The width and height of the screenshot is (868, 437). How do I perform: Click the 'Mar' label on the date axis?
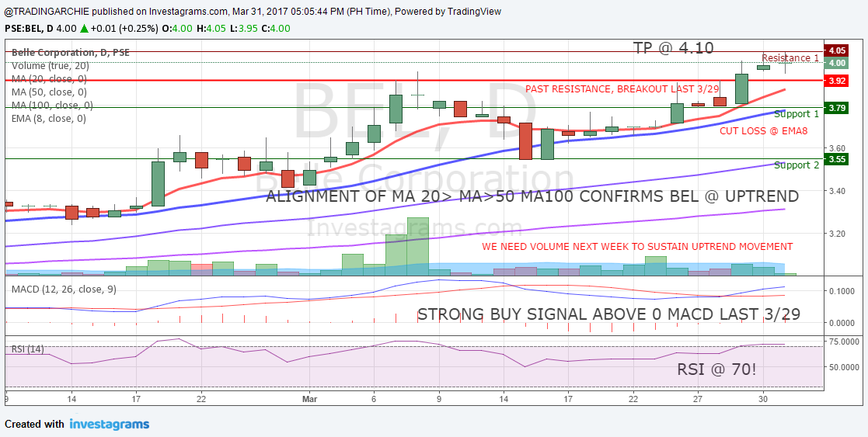coord(309,398)
